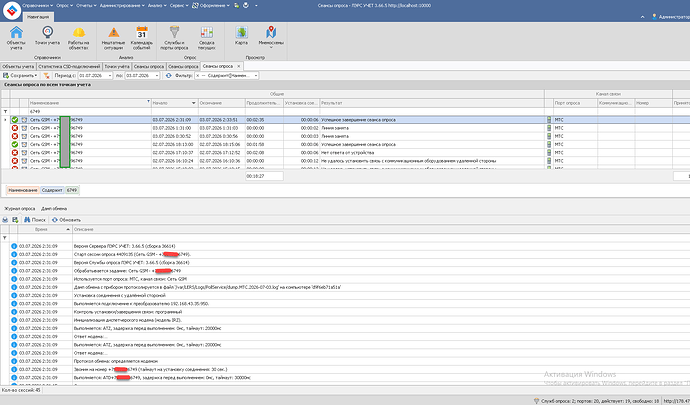690x405 pixels.
Task: Open Точки учета ribbon icon
Action: (47, 36)
